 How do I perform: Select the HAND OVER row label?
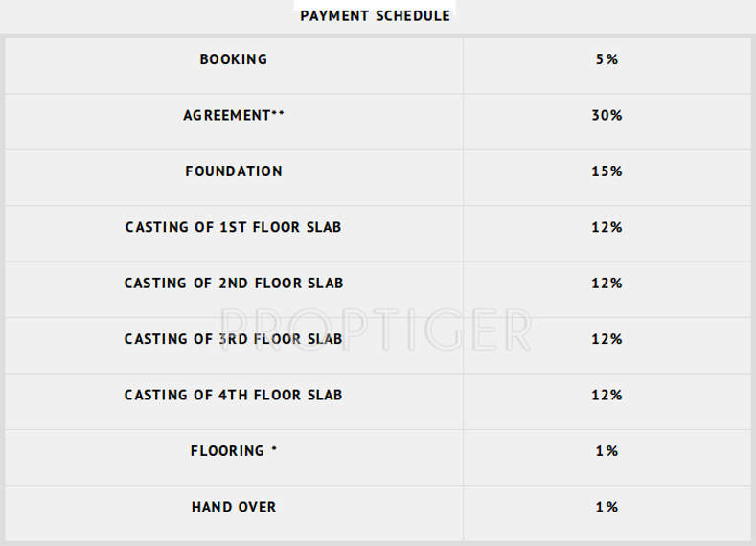pos(234,507)
